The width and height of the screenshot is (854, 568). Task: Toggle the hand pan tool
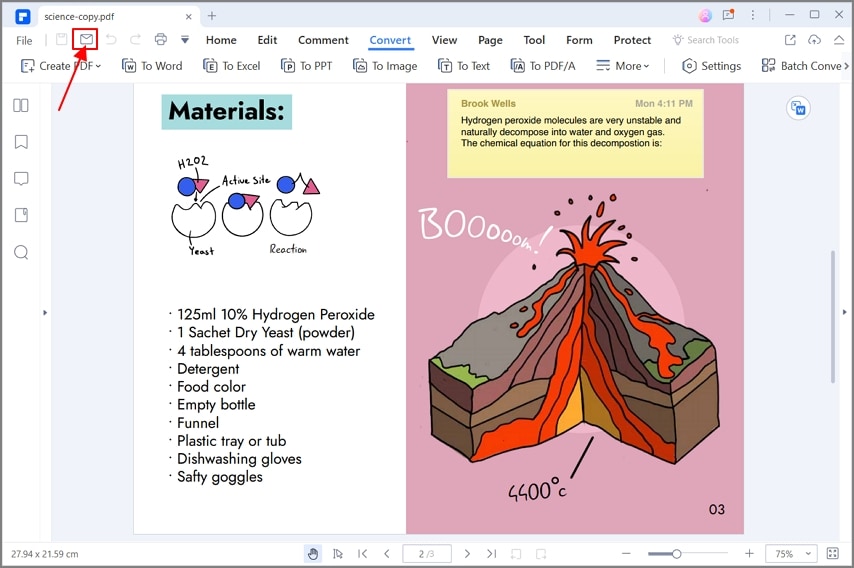click(313, 554)
